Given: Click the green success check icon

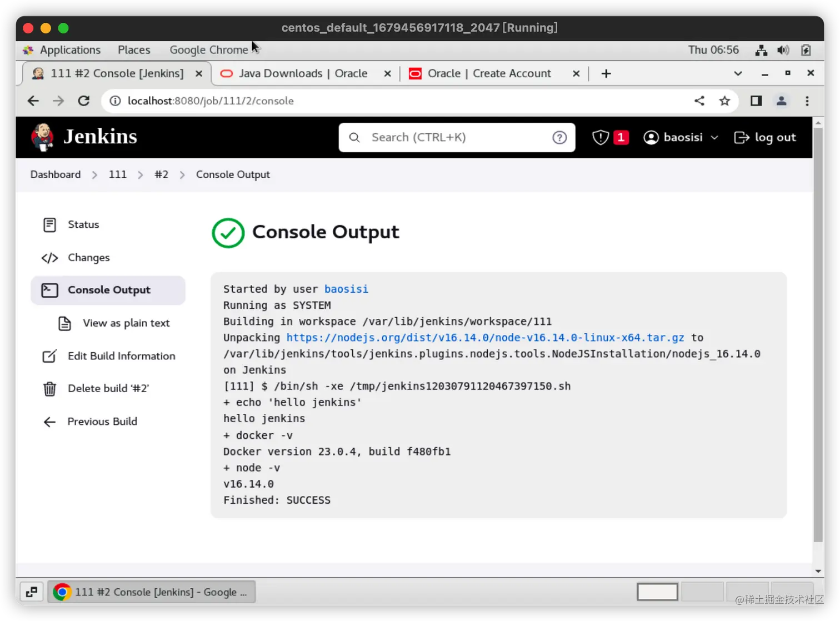Looking at the screenshot, I should [228, 233].
